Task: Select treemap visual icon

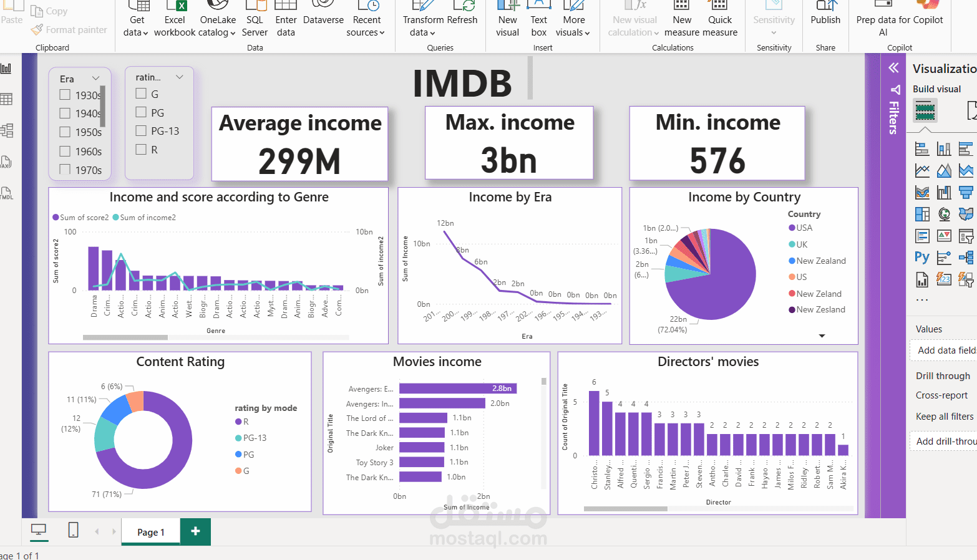Action: (922, 215)
